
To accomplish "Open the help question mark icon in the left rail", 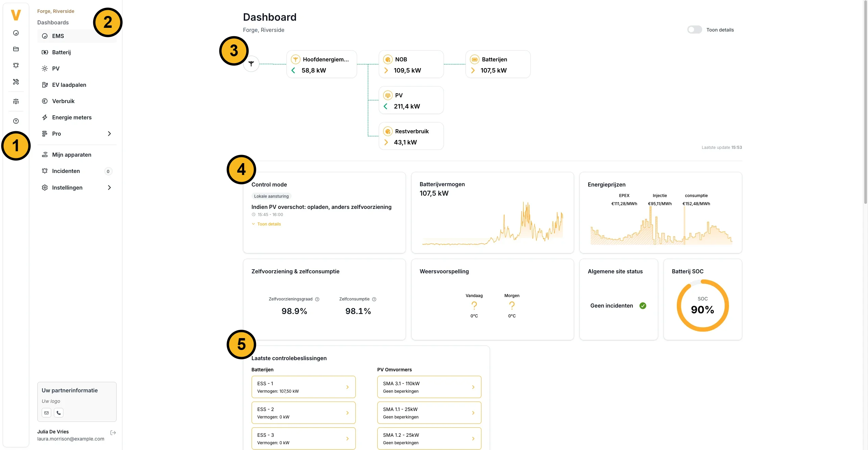I will [16, 121].
